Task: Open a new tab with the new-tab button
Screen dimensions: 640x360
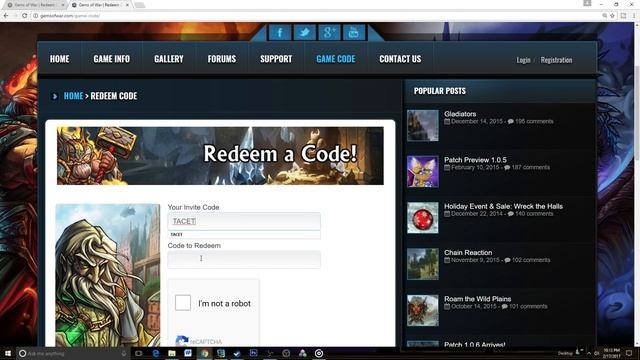Action: [x=140, y=5]
